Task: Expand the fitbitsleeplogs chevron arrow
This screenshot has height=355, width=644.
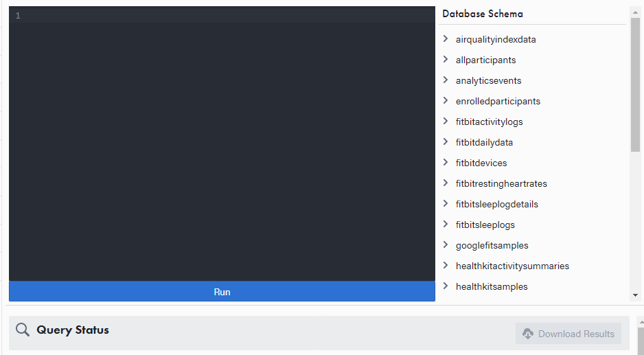Action: click(x=446, y=225)
